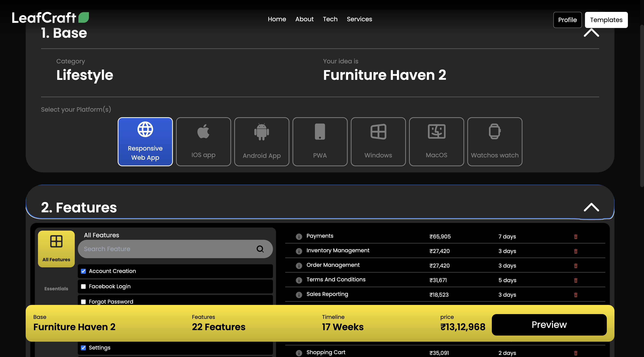
Task: Remove Sales Reporting using trash icon
Action: 576,295
